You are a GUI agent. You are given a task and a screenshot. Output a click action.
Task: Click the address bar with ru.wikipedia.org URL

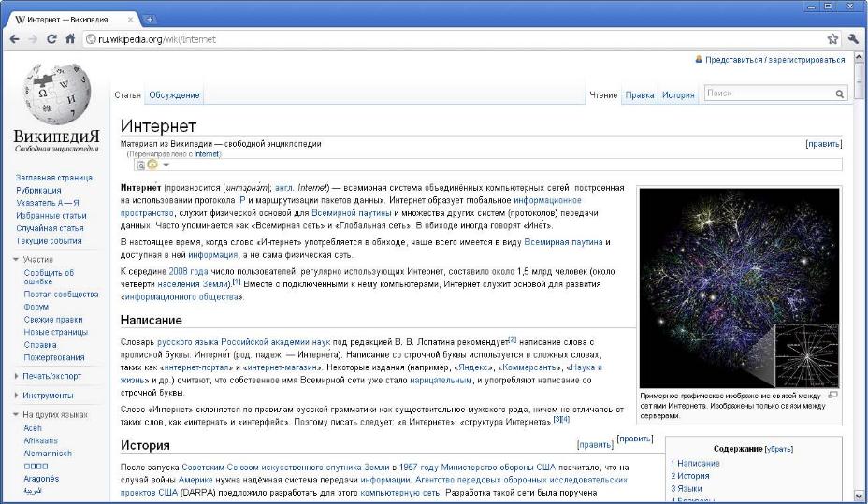tap(454, 39)
